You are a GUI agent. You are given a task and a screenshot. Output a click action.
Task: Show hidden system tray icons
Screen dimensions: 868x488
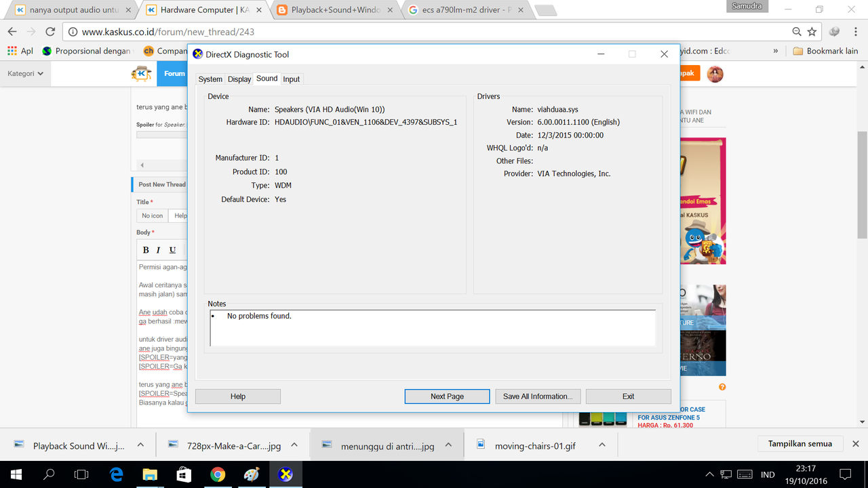click(710, 474)
